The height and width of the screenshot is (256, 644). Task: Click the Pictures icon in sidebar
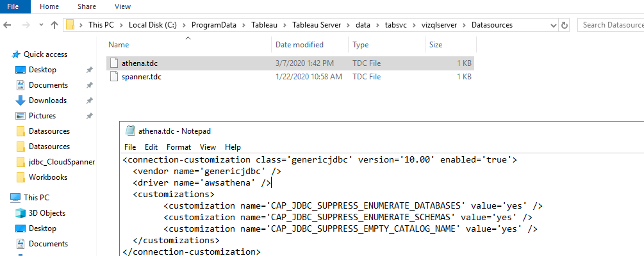click(x=20, y=116)
